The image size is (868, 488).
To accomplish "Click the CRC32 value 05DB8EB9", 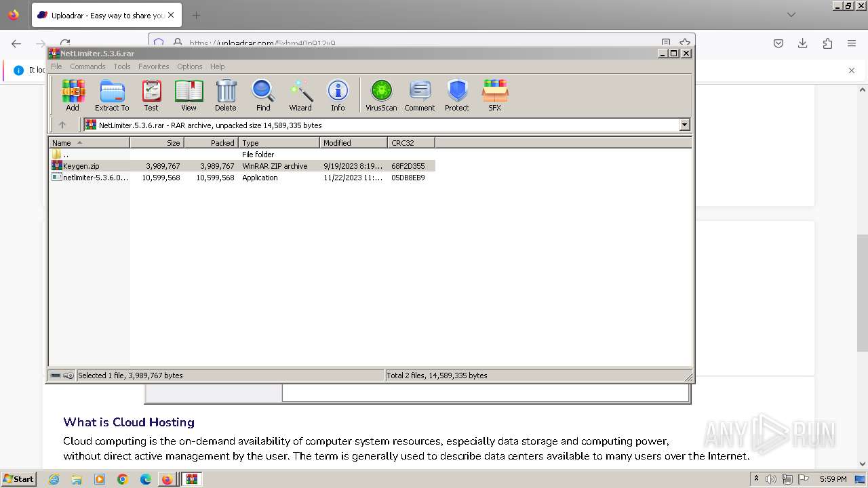I will tap(408, 178).
